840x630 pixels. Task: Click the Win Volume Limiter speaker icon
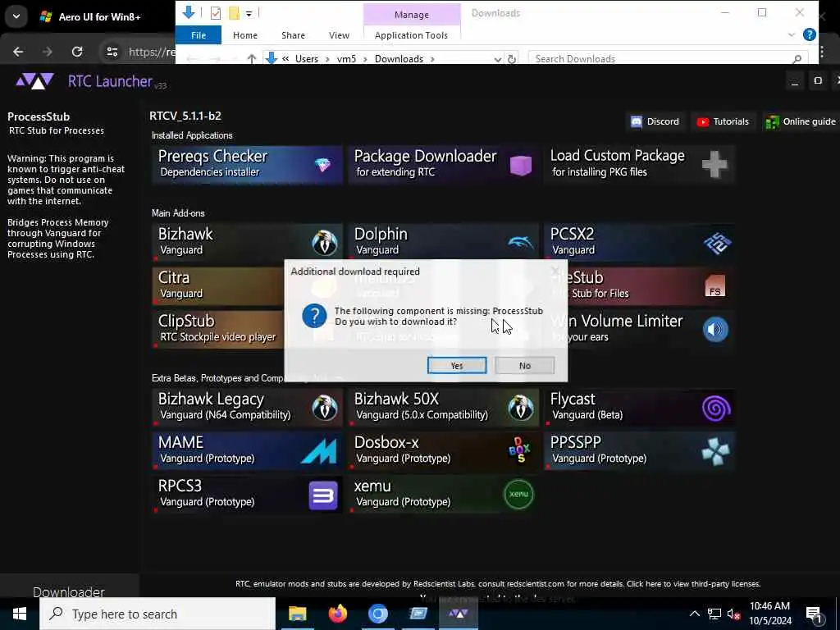point(715,329)
